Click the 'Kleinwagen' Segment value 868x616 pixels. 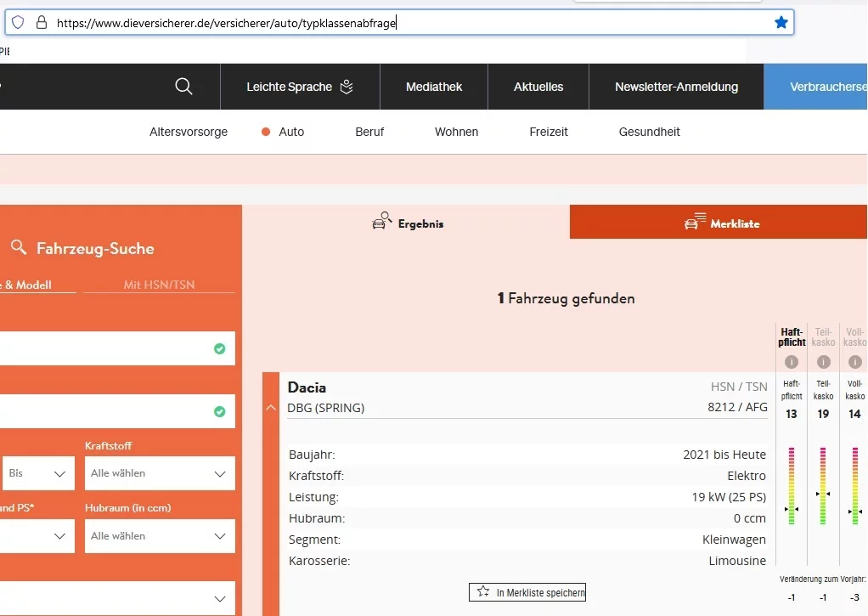coord(734,539)
